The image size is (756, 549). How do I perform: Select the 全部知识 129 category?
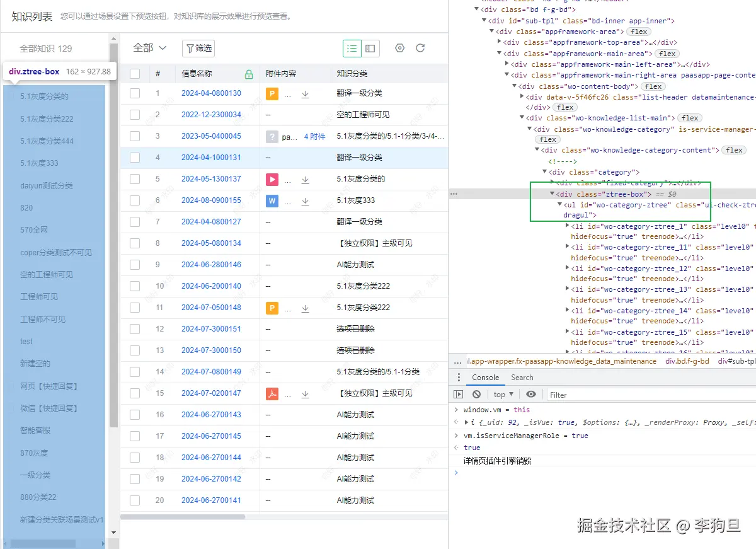46,49
